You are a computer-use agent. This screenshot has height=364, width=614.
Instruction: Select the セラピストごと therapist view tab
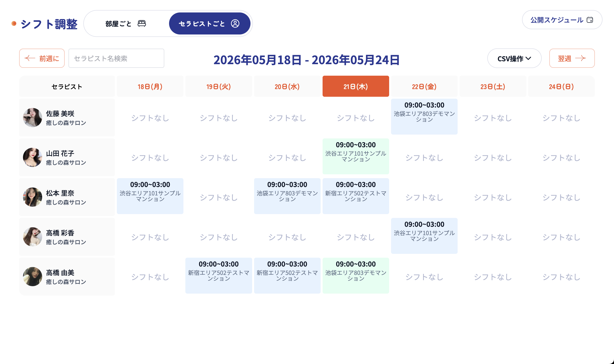tap(210, 23)
